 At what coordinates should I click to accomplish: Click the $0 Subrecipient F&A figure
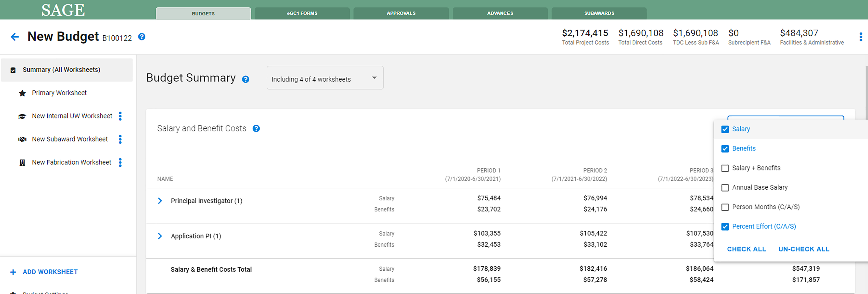[734, 33]
